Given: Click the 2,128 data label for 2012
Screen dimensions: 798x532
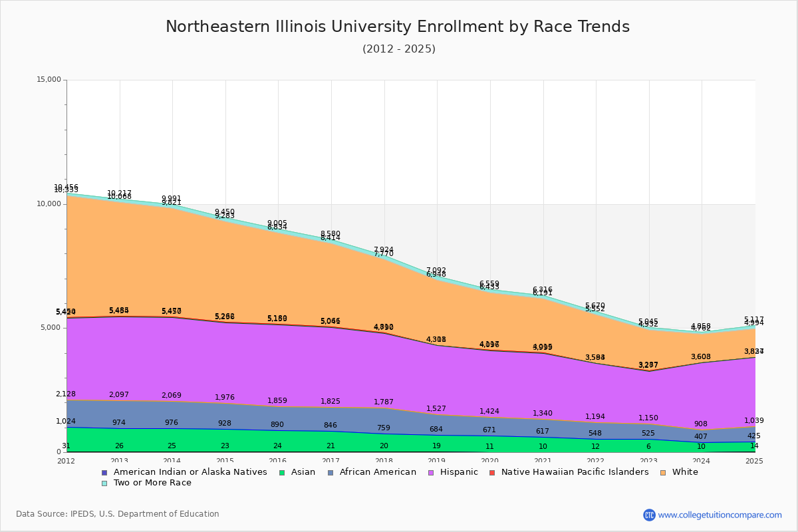Looking at the screenshot, I should (x=66, y=394).
